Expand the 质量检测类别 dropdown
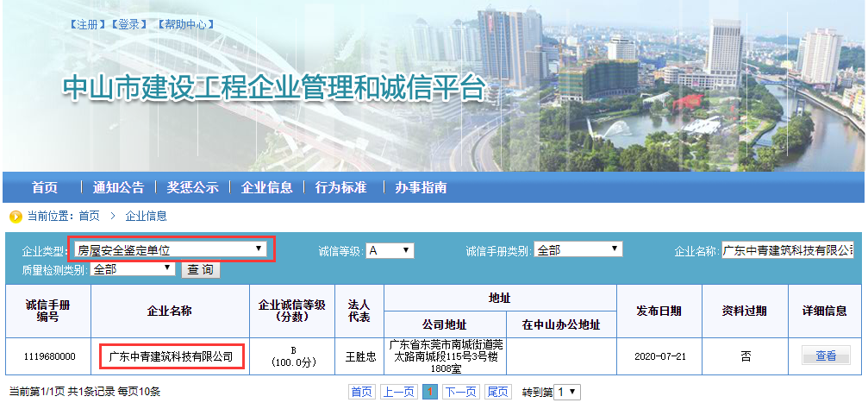Image resolution: width=868 pixels, height=409 pixels. tap(133, 269)
